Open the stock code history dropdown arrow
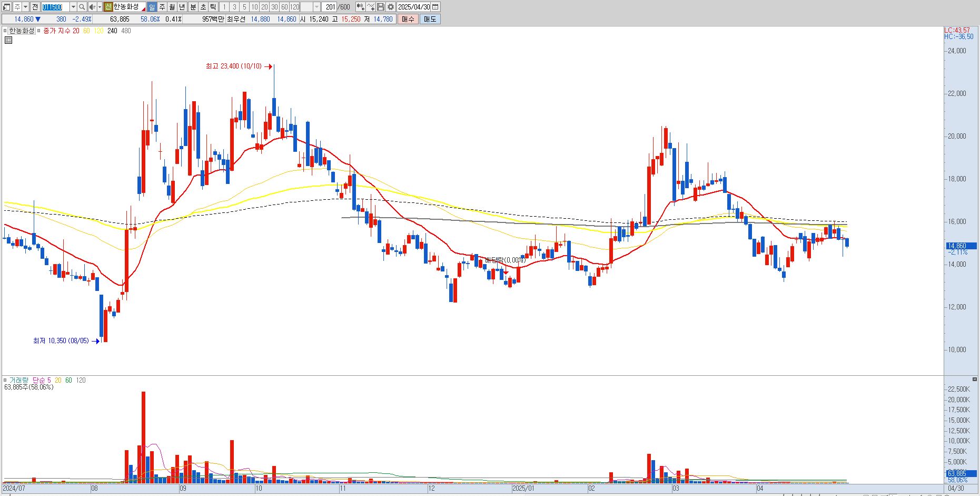 pyautogui.click(x=73, y=7)
